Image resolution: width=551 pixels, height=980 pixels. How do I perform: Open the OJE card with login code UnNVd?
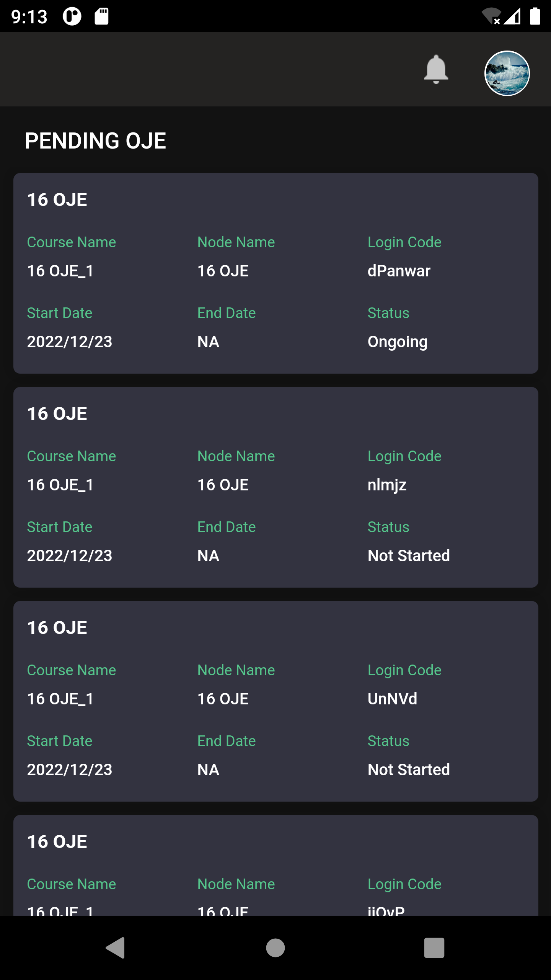(276, 701)
